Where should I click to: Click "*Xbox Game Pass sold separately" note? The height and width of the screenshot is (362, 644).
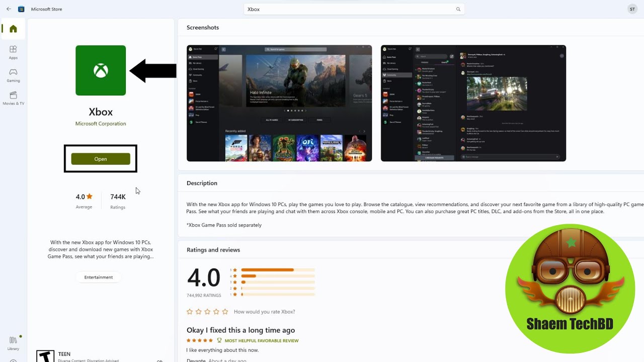coord(224,225)
